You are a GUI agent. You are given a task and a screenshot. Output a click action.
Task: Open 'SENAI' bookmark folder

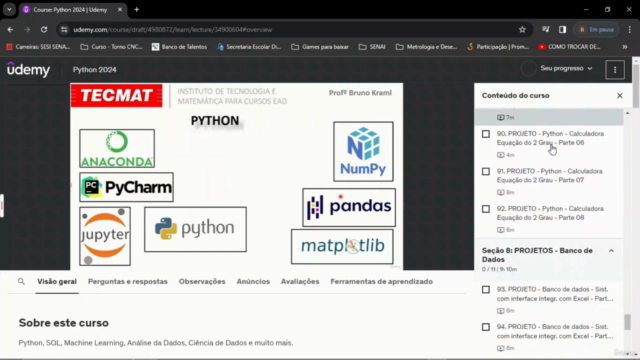[372, 47]
